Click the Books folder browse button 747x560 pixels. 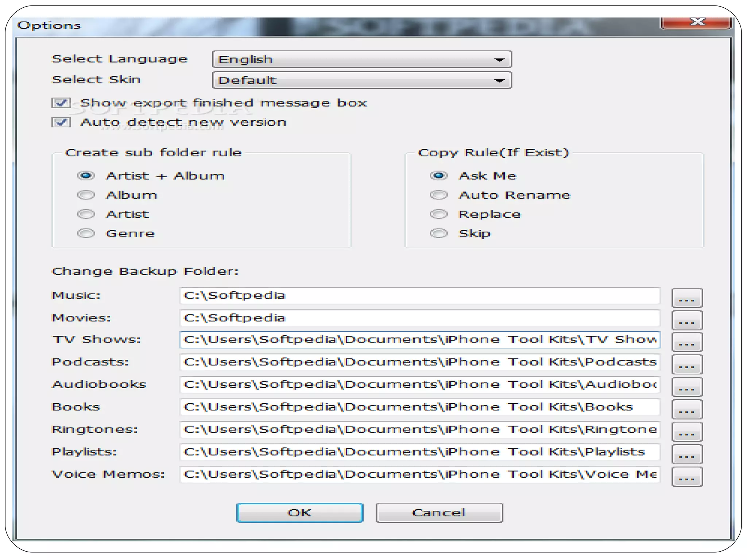coord(686,409)
